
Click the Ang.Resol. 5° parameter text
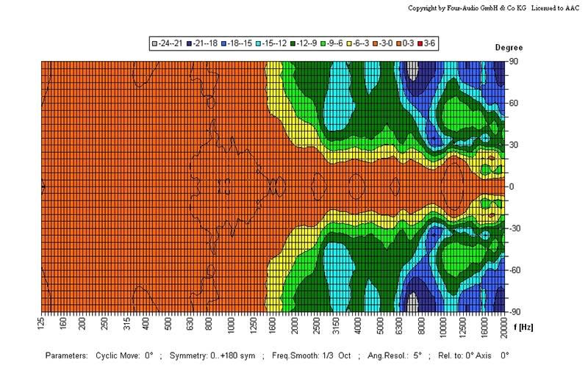tap(393, 355)
